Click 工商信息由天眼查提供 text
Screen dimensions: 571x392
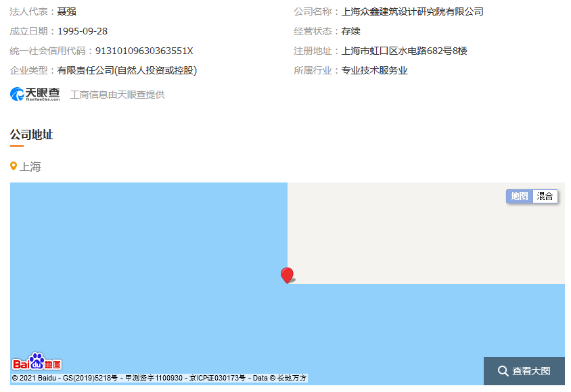point(117,95)
